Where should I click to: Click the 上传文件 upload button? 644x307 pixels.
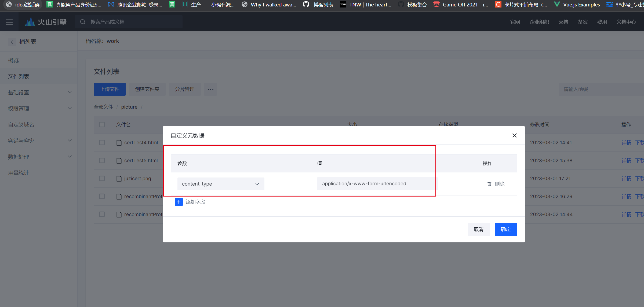tap(110, 89)
